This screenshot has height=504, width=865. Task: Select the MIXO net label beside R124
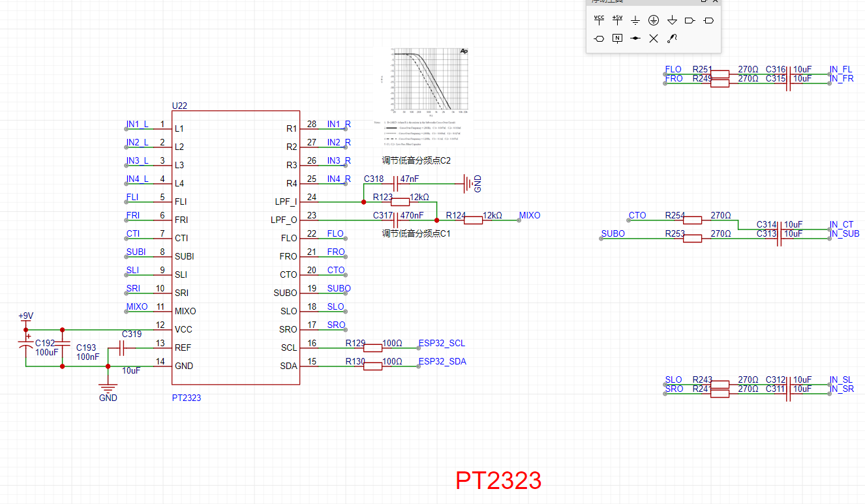point(530,215)
